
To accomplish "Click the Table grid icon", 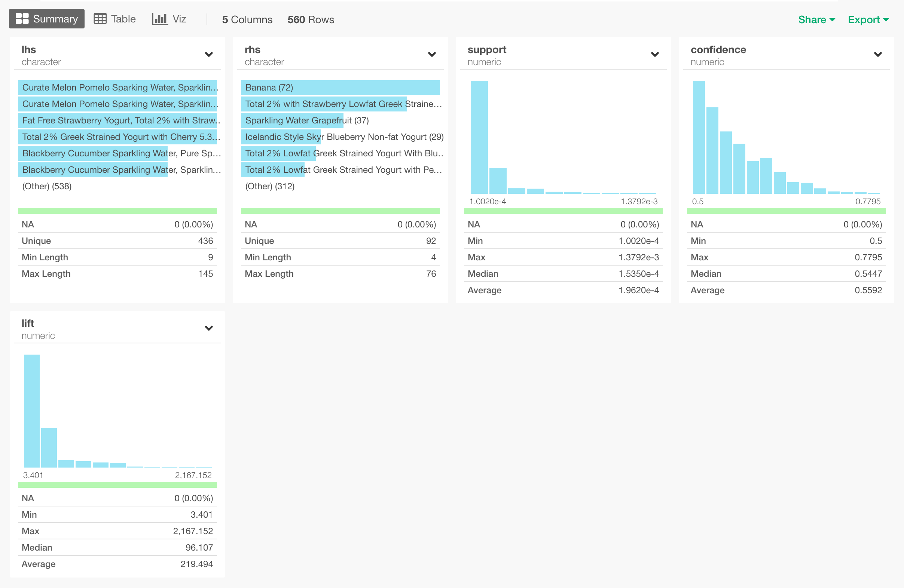I will [100, 19].
